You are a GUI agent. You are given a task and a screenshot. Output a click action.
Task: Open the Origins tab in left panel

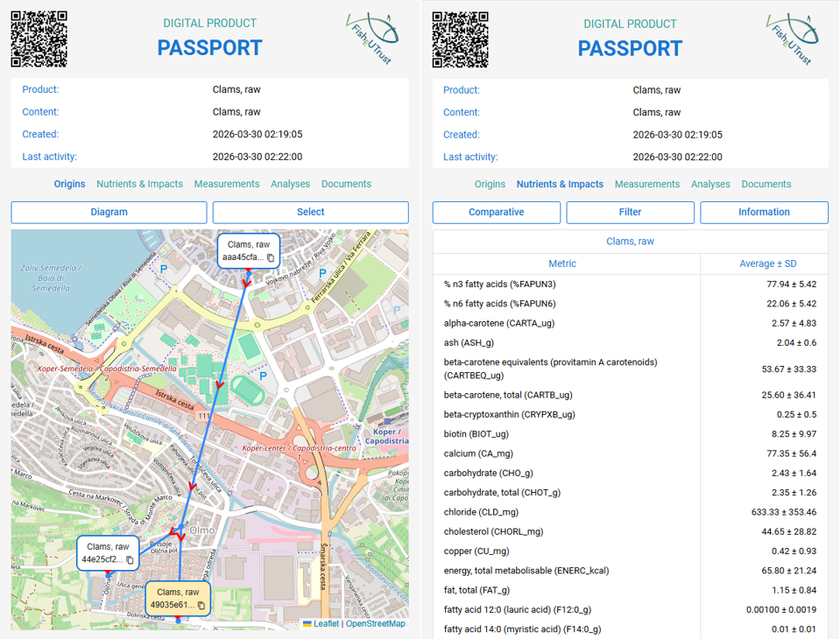pyautogui.click(x=70, y=184)
